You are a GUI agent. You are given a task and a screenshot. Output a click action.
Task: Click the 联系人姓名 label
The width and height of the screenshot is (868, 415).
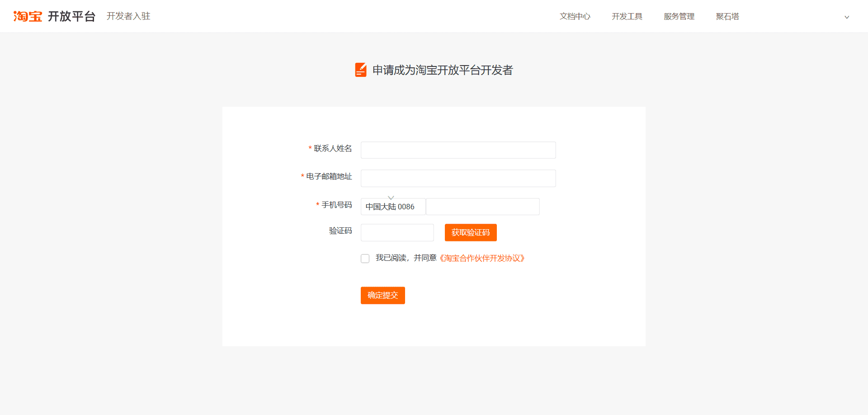click(x=333, y=148)
